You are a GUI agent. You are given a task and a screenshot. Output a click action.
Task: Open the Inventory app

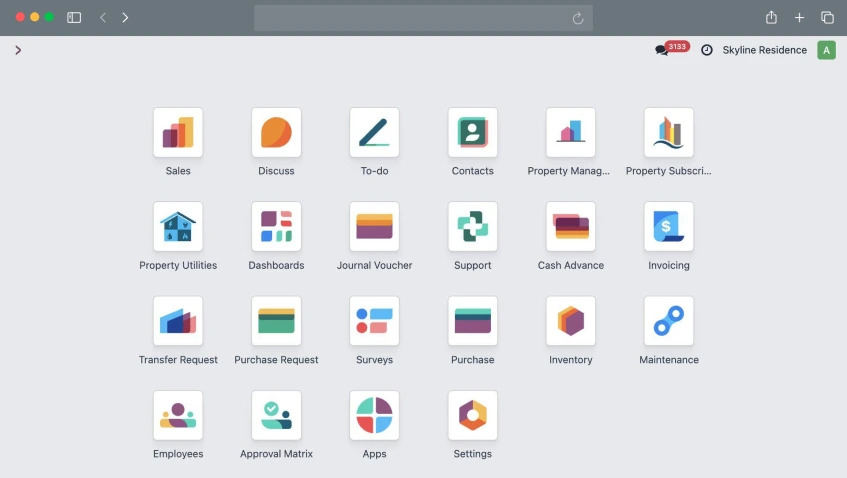tap(570, 321)
